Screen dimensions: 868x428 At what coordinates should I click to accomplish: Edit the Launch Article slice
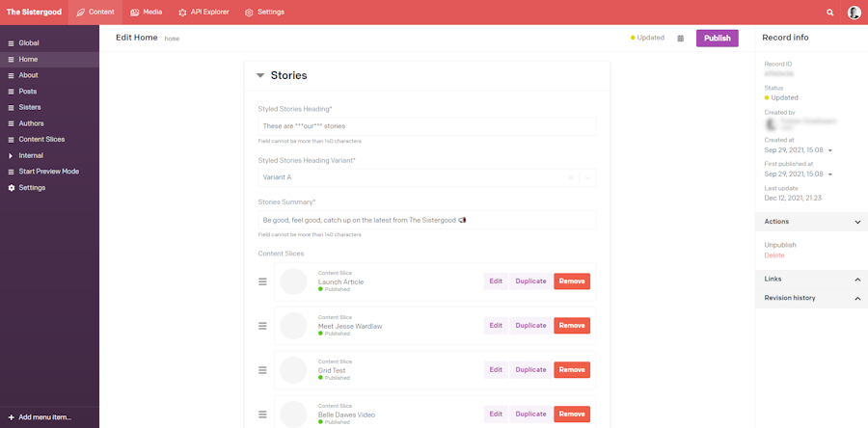pyautogui.click(x=496, y=281)
